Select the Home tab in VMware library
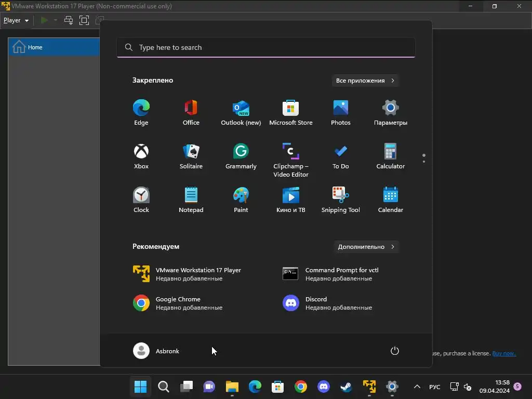532x399 pixels. tap(54, 47)
